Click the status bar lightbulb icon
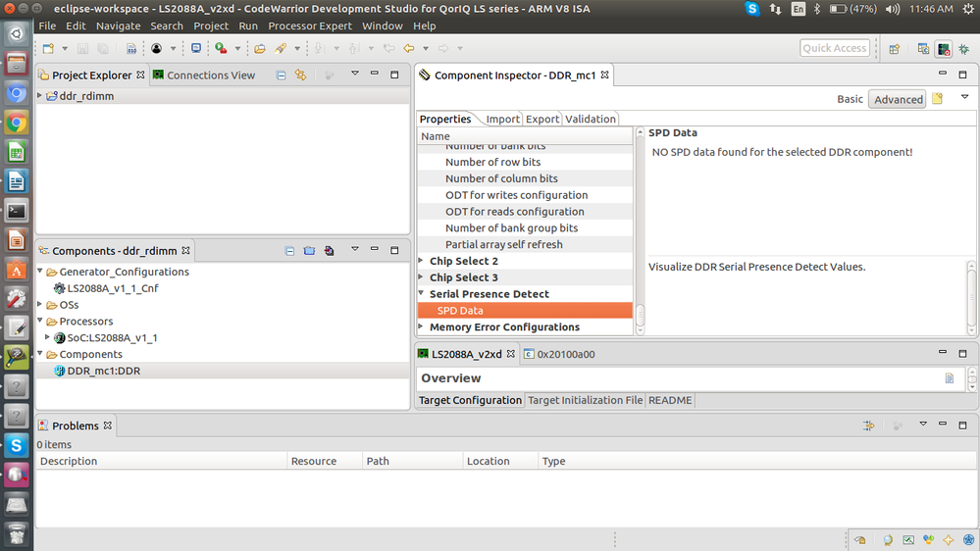 [x=888, y=540]
